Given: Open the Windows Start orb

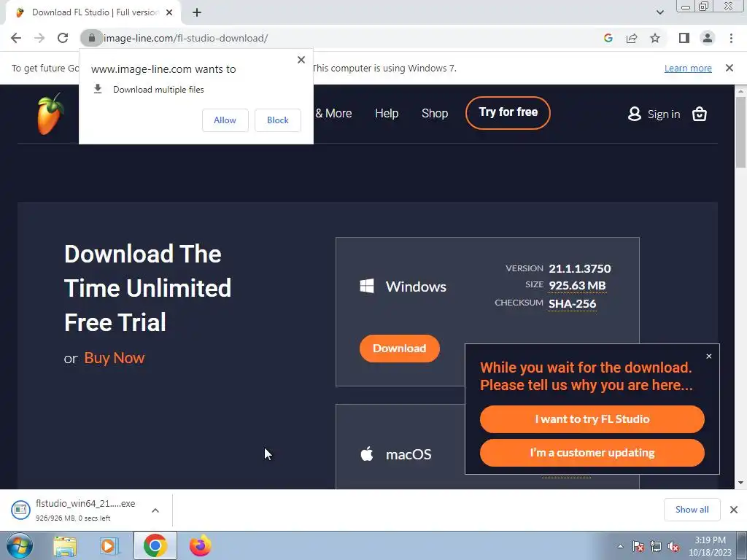Looking at the screenshot, I should (19, 545).
